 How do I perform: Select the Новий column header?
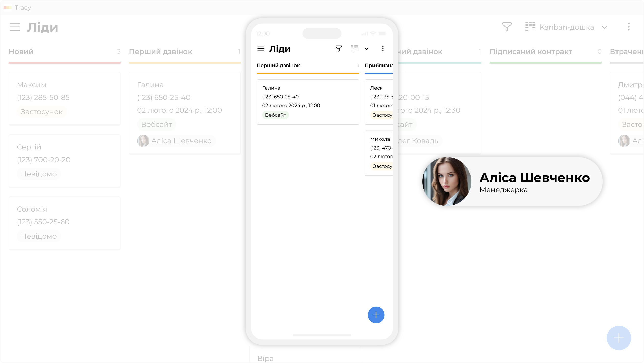(x=21, y=52)
